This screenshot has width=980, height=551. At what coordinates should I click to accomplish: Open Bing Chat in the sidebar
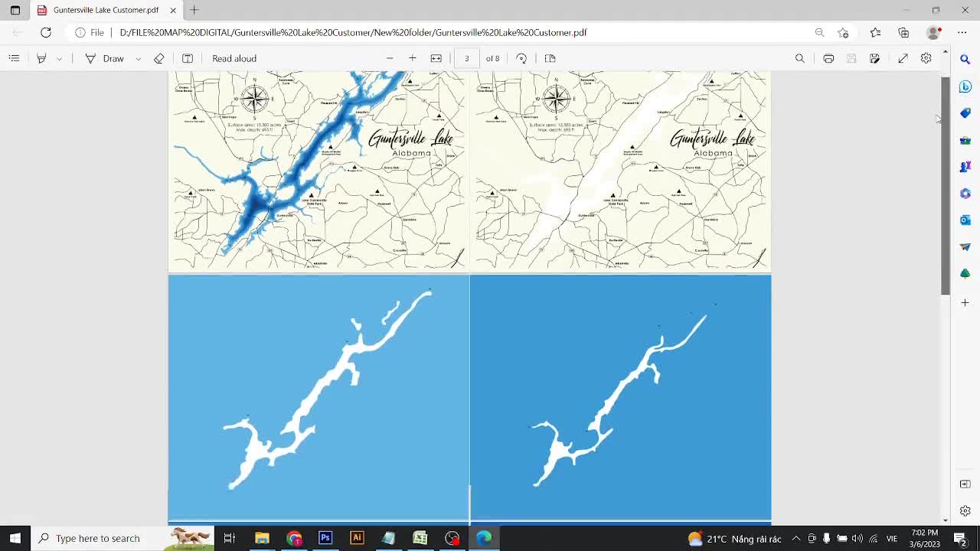[x=965, y=86]
